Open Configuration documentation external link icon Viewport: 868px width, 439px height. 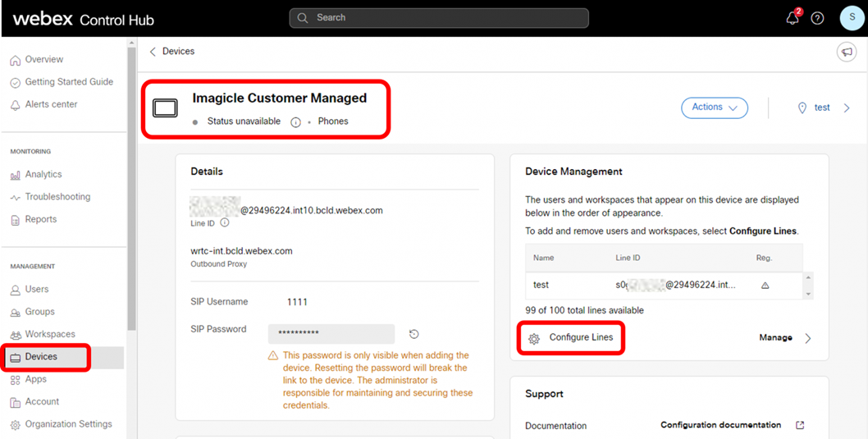tap(800, 425)
